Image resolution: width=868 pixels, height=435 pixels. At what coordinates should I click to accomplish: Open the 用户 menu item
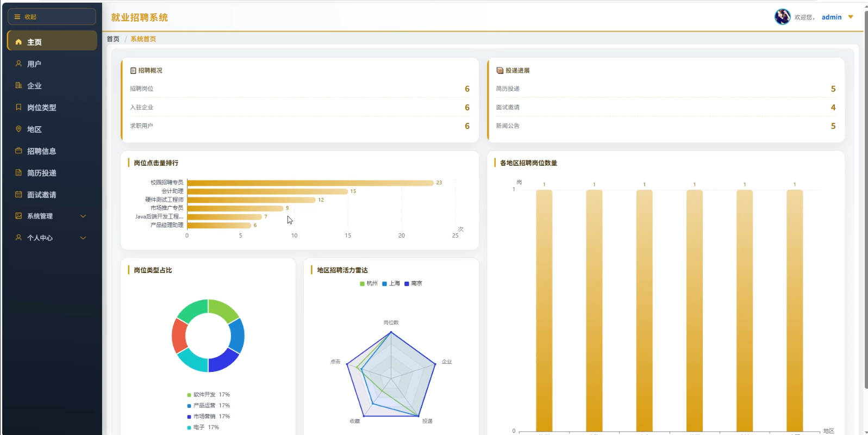point(52,64)
